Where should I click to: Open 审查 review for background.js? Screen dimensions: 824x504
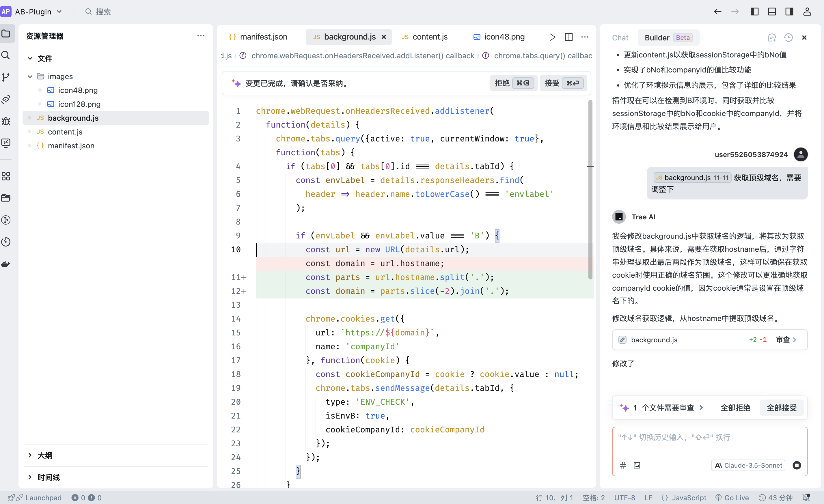point(786,340)
